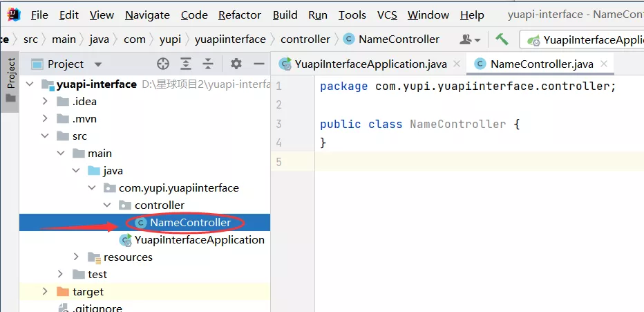Click the controller package folder icon
The height and width of the screenshot is (312, 644).
tap(125, 205)
